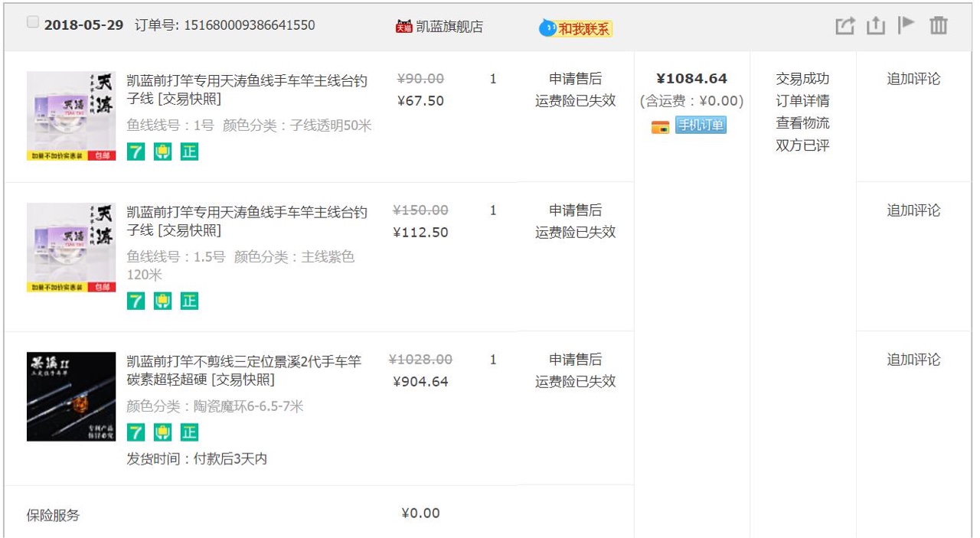Click the 7-day return icon under 陶瓷魔环6-6.5-7米

pos(136,432)
